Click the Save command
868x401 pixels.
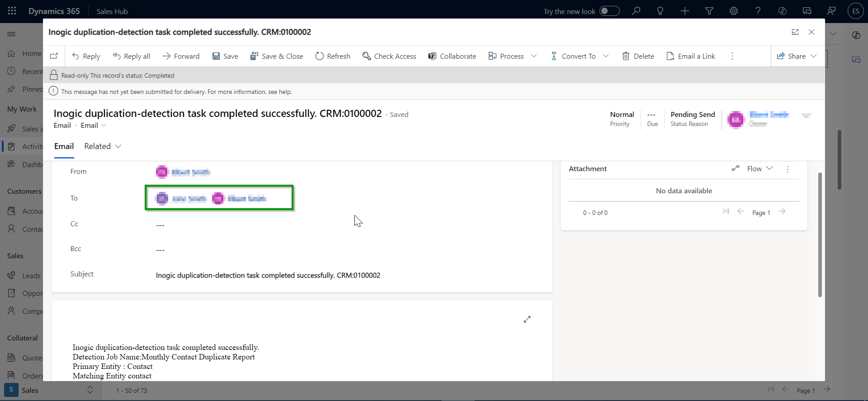225,56
